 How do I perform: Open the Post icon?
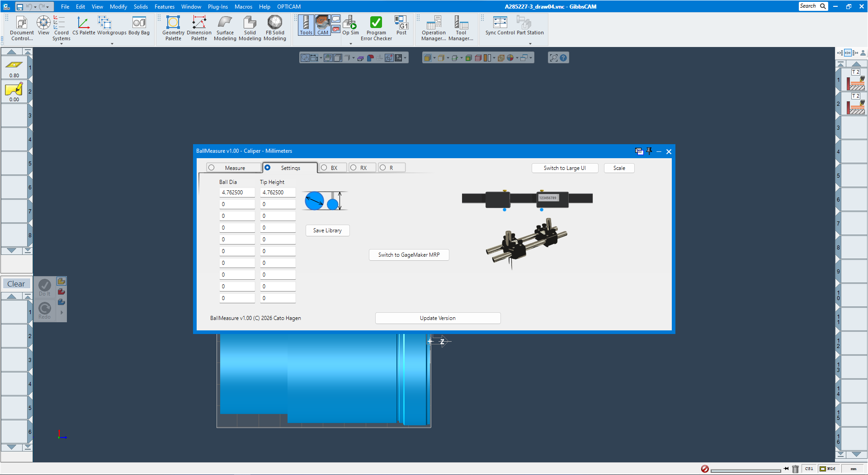tap(401, 25)
